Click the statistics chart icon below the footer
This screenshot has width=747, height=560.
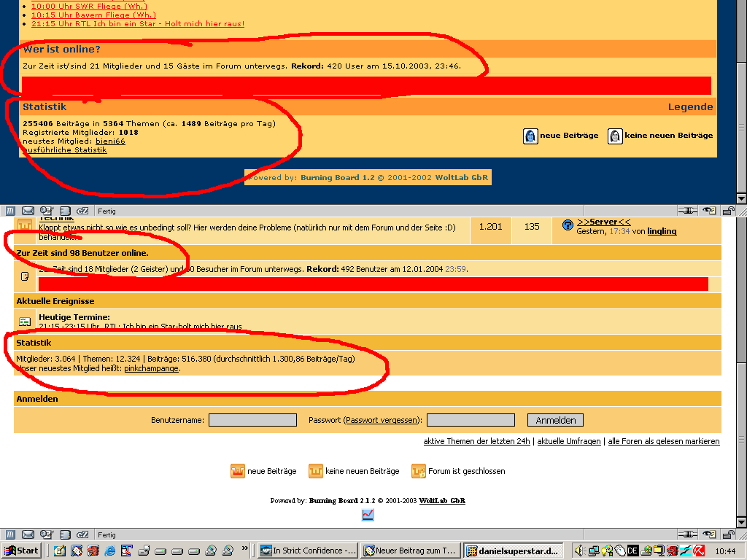click(x=368, y=516)
